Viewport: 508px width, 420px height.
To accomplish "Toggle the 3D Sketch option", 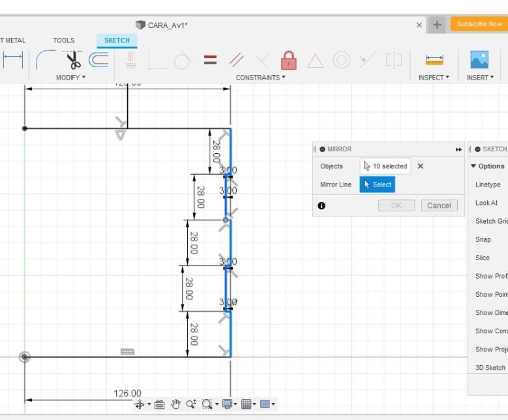I will pos(490,368).
